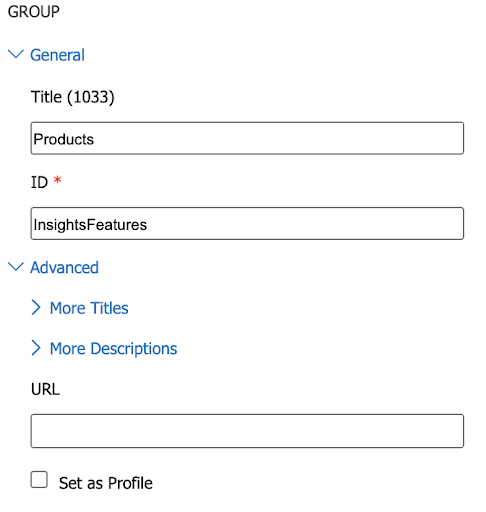Screen dimensions: 486x512
Task: Click the GROUP panel header
Action: pos(34,12)
